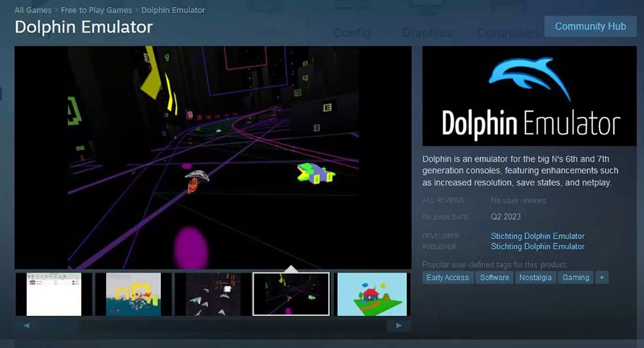Click the No user reviews text
This screenshot has width=644, height=348.
[x=518, y=200]
